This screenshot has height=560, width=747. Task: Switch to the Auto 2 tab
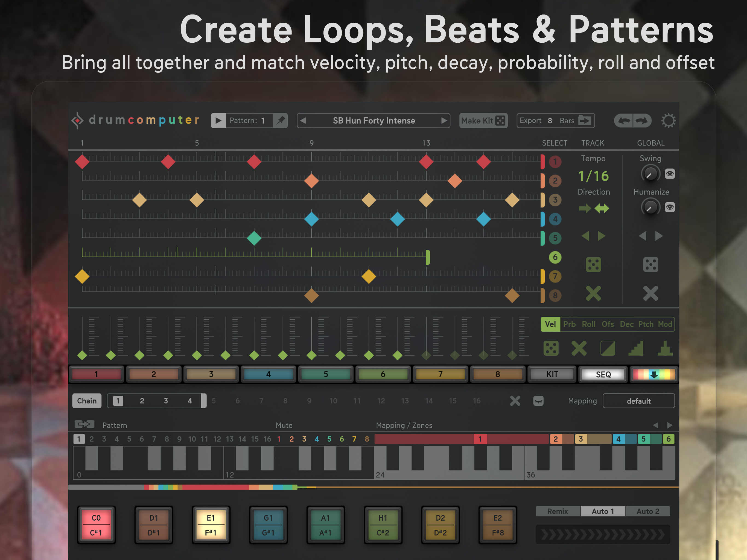tap(647, 511)
